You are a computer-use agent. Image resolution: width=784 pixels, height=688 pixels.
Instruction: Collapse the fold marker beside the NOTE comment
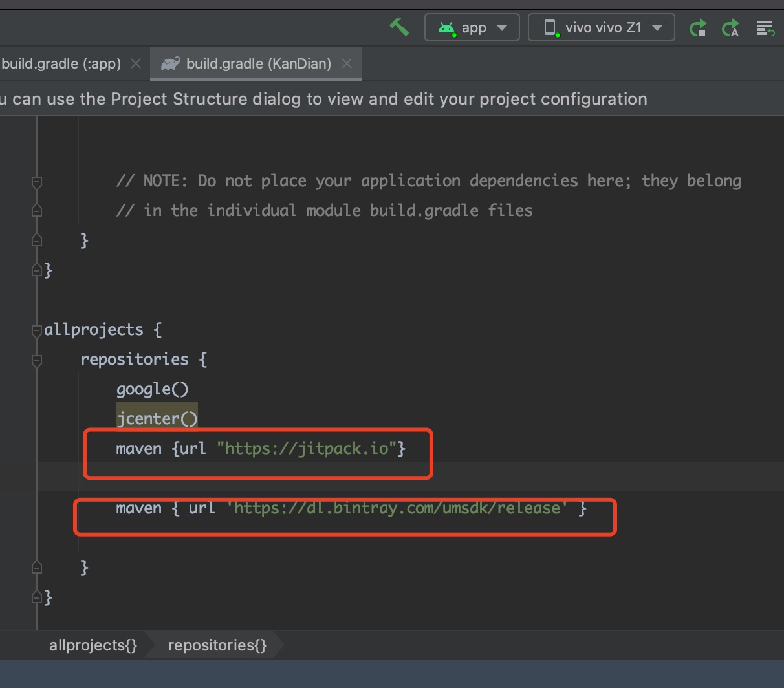click(37, 182)
